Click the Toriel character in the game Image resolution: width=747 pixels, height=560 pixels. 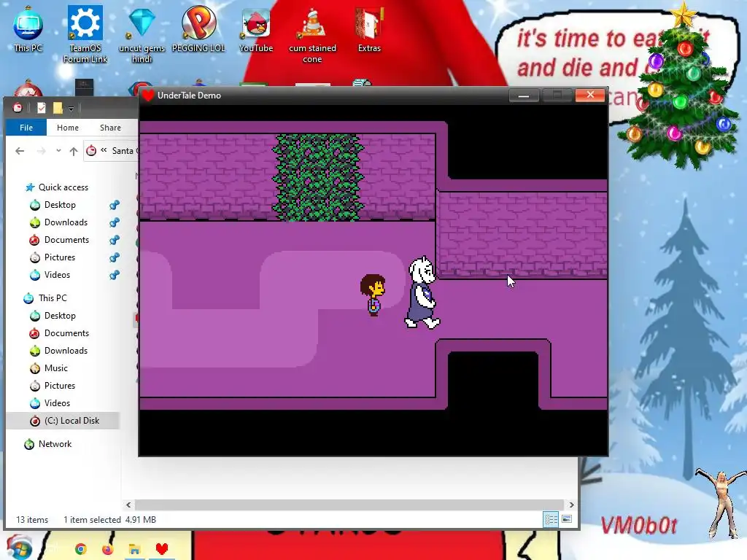[422, 292]
